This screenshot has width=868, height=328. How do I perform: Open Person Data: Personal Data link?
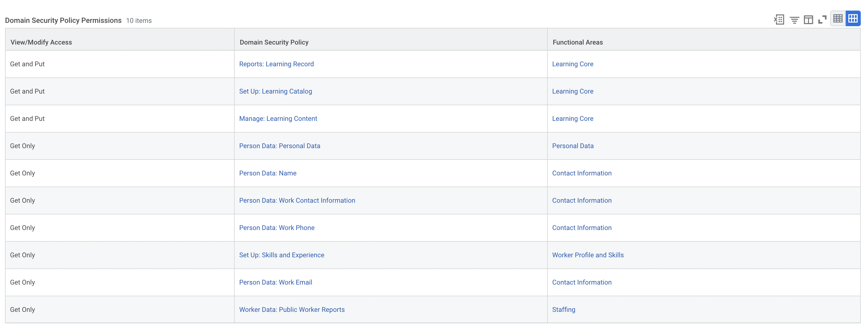[279, 146]
